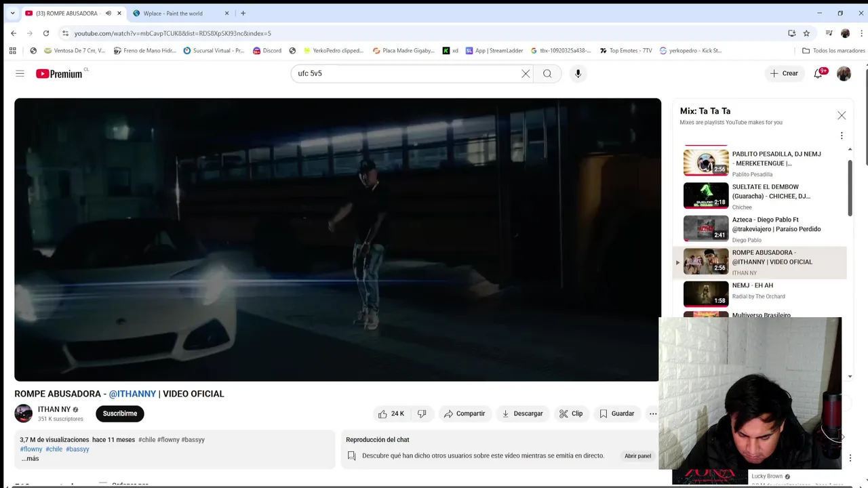Like the video with thumbs up 24 K
Viewport: 868px width, 488px height.
coord(391,413)
